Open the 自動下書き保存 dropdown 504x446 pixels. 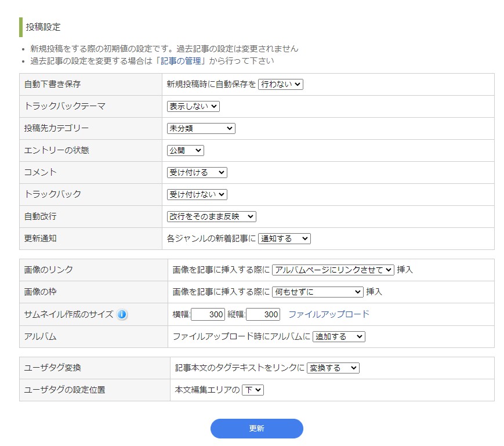[x=280, y=84]
